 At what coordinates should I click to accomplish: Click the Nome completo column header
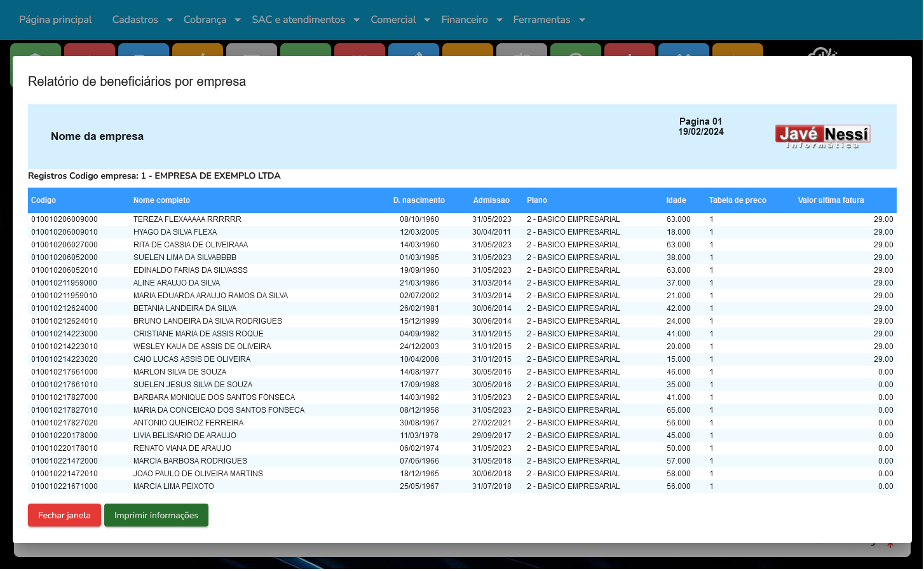coord(161,200)
